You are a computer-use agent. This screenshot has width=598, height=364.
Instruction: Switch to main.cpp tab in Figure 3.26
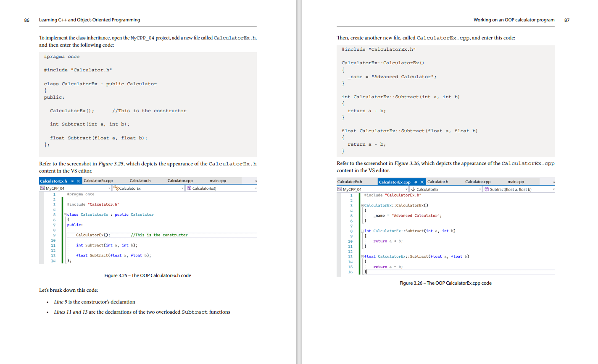(x=516, y=182)
